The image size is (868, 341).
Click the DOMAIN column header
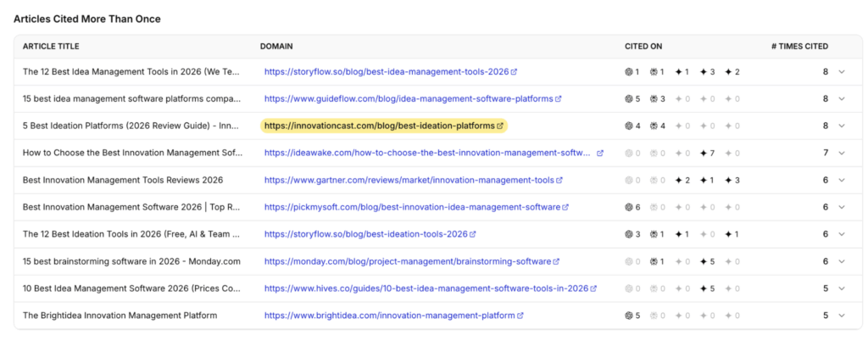coord(276,47)
